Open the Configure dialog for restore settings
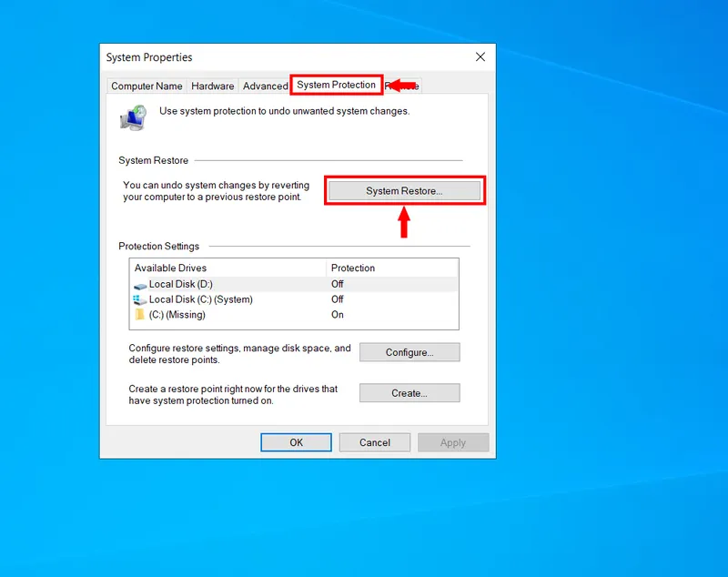Screen dimensions: 728x577 point(409,352)
